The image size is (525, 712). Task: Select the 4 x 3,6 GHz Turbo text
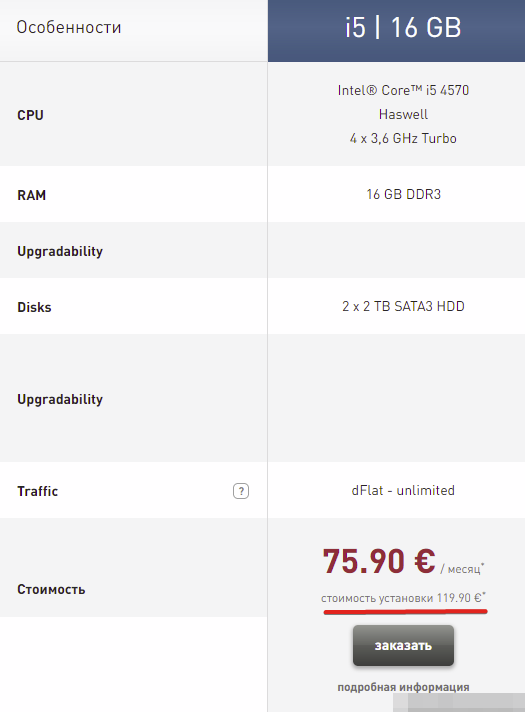[403, 138]
